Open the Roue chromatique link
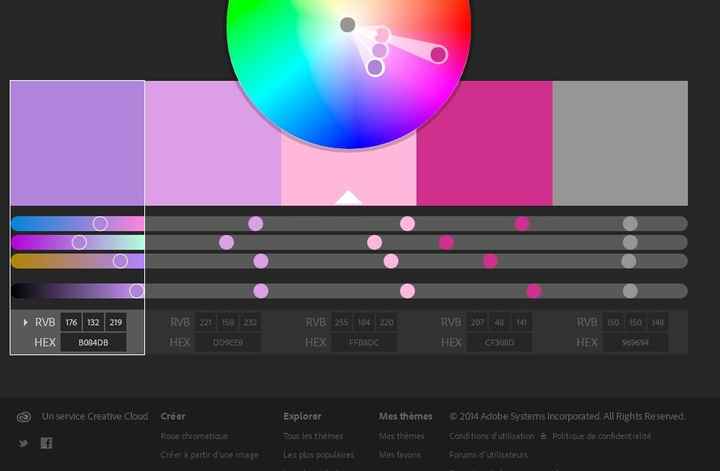 (194, 436)
